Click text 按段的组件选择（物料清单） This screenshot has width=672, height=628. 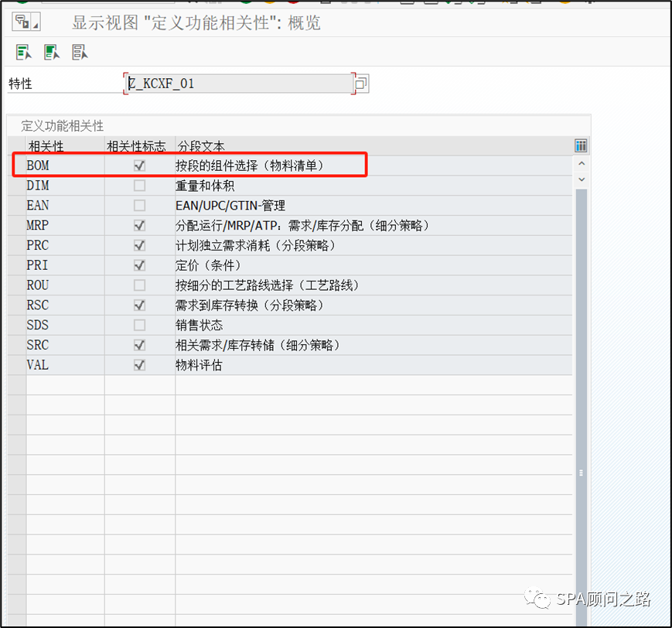coord(250,166)
